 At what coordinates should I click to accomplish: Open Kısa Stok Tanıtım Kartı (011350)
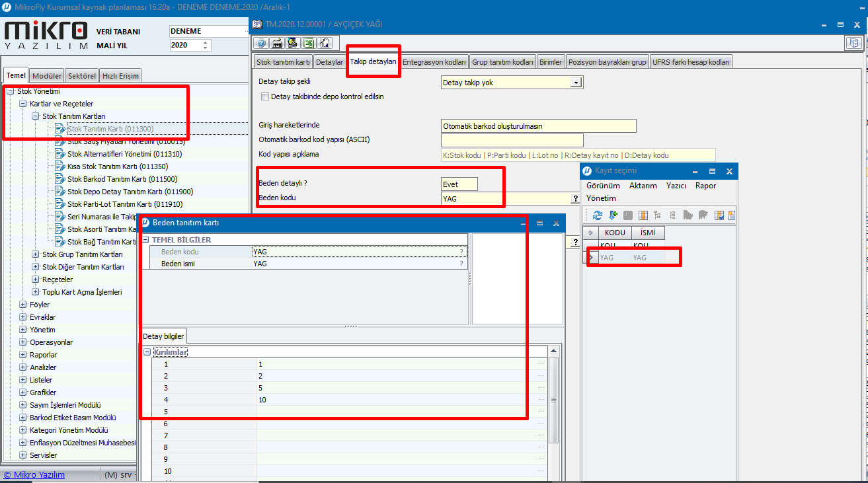point(118,167)
